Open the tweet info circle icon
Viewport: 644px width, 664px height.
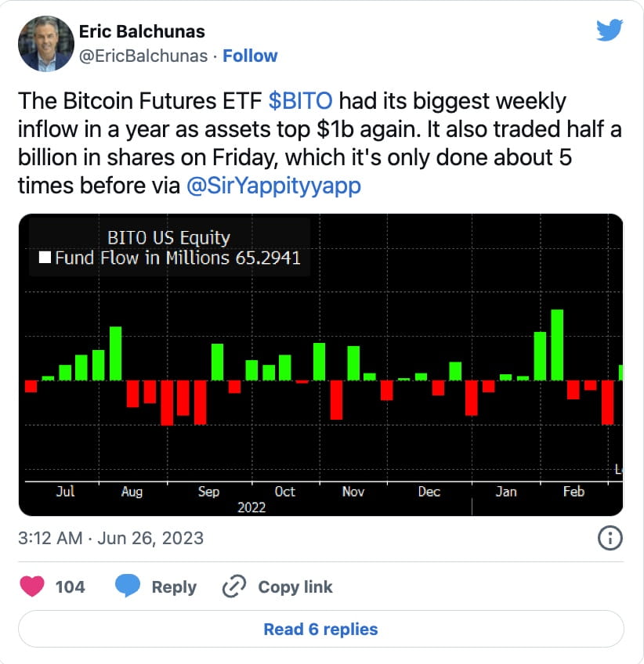click(610, 538)
